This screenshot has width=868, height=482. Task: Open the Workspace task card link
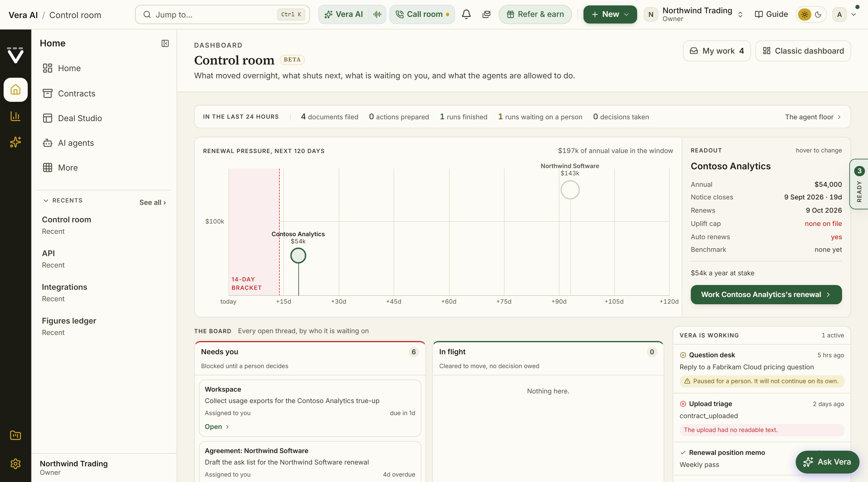[217, 427]
